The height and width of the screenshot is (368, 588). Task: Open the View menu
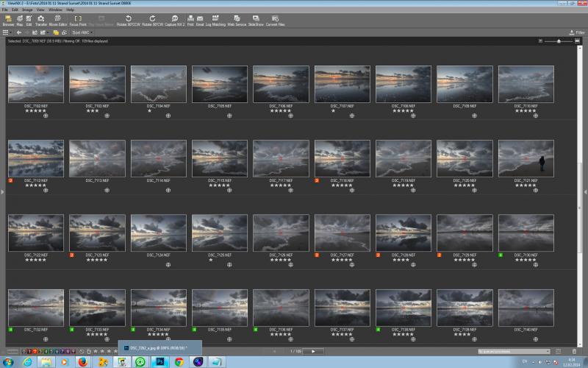click(40, 10)
